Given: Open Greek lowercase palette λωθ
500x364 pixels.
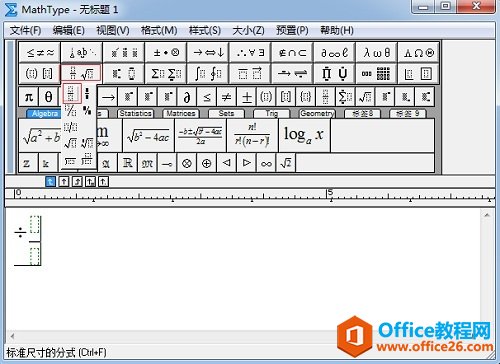Looking at the screenshot, I should tap(377, 53).
